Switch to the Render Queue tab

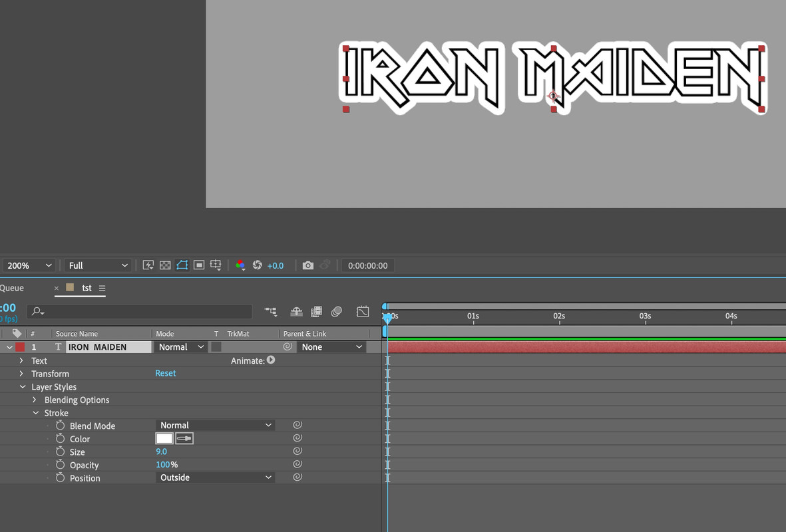pos(12,288)
